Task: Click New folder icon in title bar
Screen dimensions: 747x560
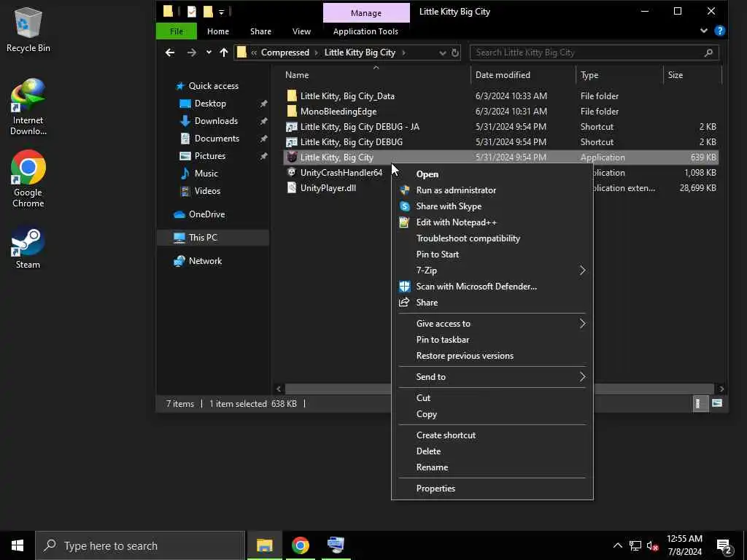Action: coord(208,12)
